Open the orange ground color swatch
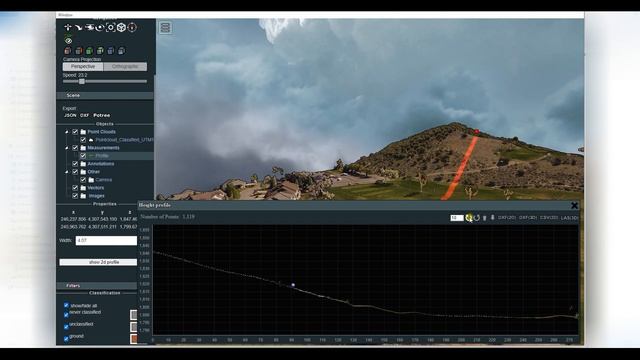This screenshot has width=640, height=360. click(133, 339)
